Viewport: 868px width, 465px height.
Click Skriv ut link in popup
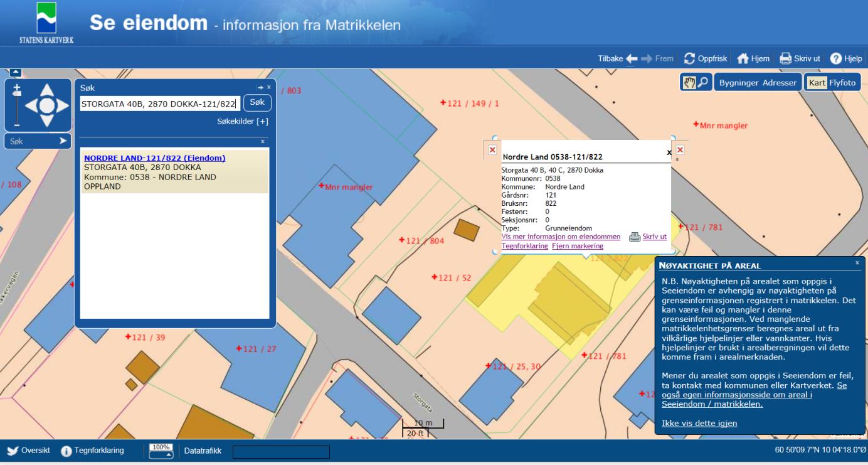tap(655, 237)
